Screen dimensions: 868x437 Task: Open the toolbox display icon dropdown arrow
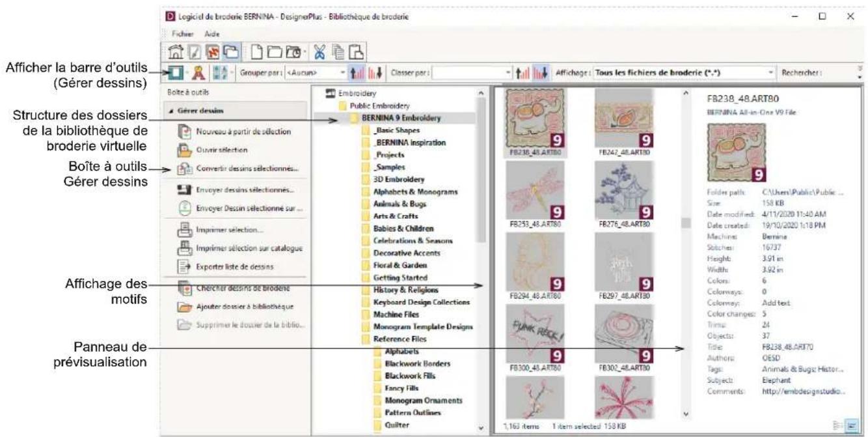click(187, 73)
